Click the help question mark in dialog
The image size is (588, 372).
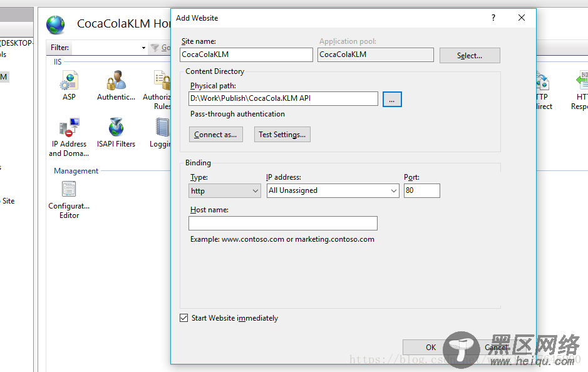(x=493, y=18)
